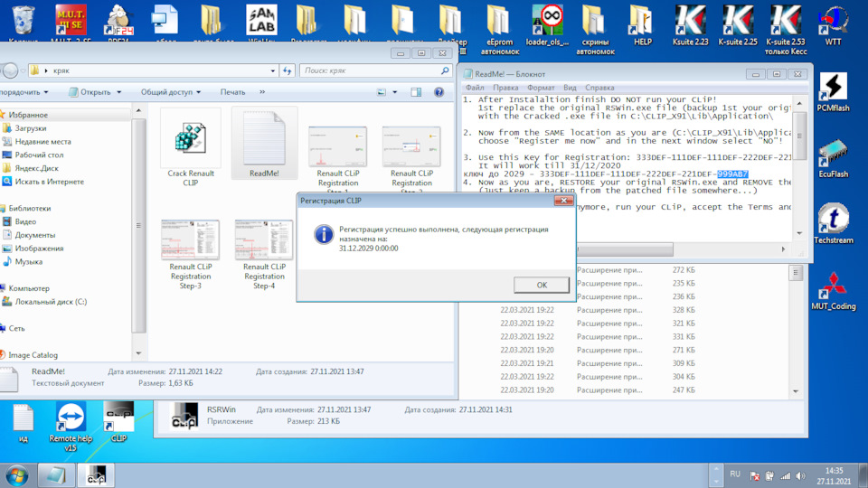868x488 pixels.
Task: Click the Notepad horizontal scrollbar right arrow
Action: point(783,249)
